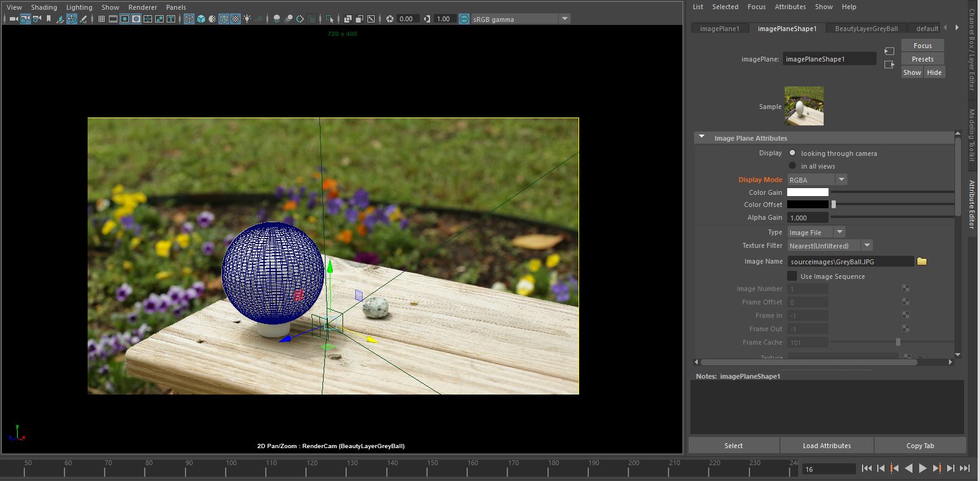Click the white Color Gain swatch

point(807,192)
